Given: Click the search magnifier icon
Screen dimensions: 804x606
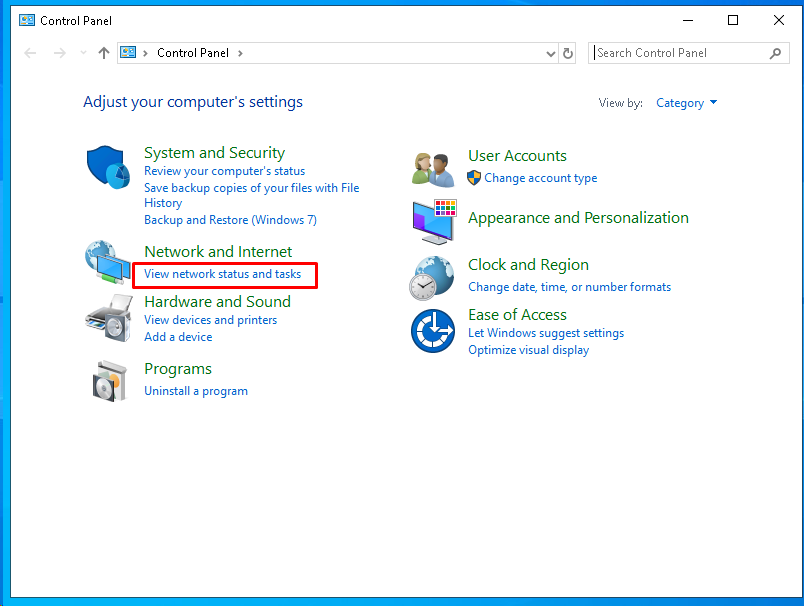Looking at the screenshot, I should [775, 53].
